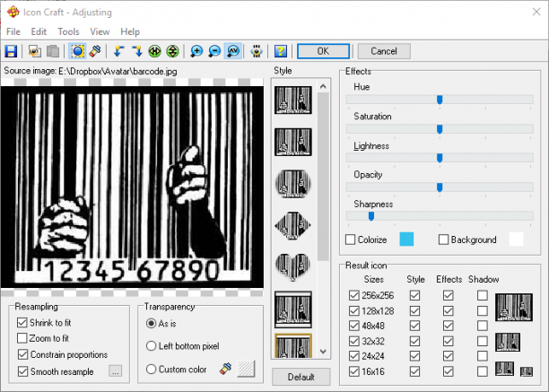Image resolution: width=549 pixels, height=392 pixels.
Task: Enable Shadow for 128x128 size
Action: (x=482, y=310)
